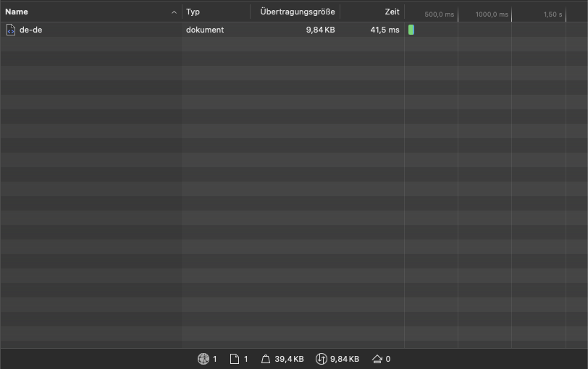Sort by the Name column header
This screenshot has height=369, width=588.
17,12
